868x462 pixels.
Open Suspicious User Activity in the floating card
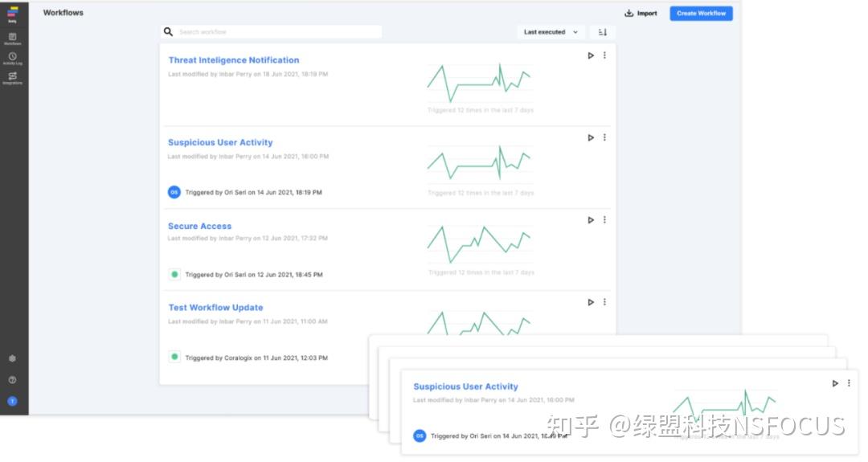click(465, 386)
